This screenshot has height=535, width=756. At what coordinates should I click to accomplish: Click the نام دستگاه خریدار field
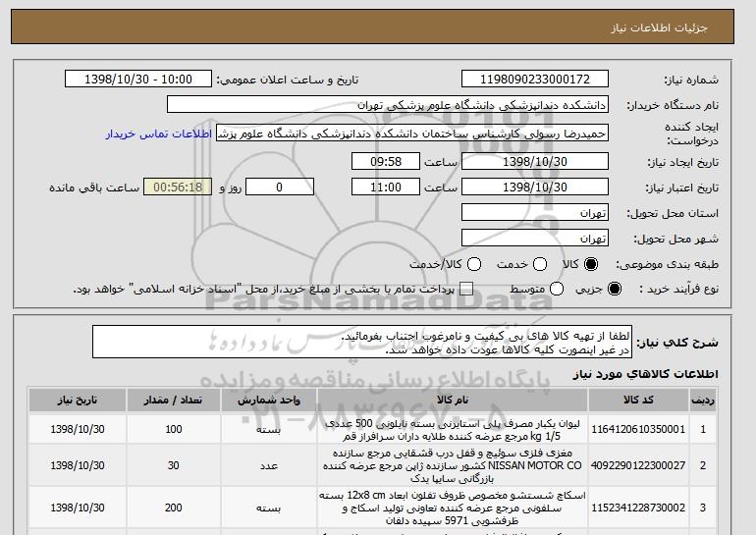coord(388,105)
